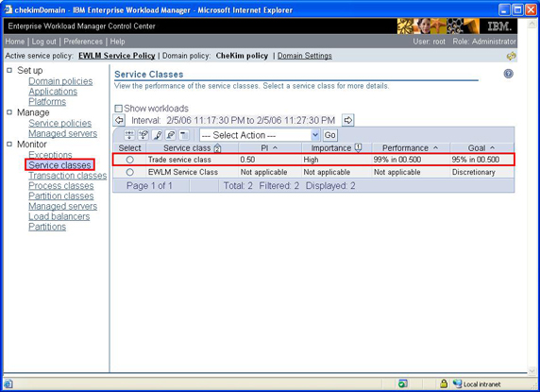Open Domain policies in the sidebar

[x=60, y=81]
